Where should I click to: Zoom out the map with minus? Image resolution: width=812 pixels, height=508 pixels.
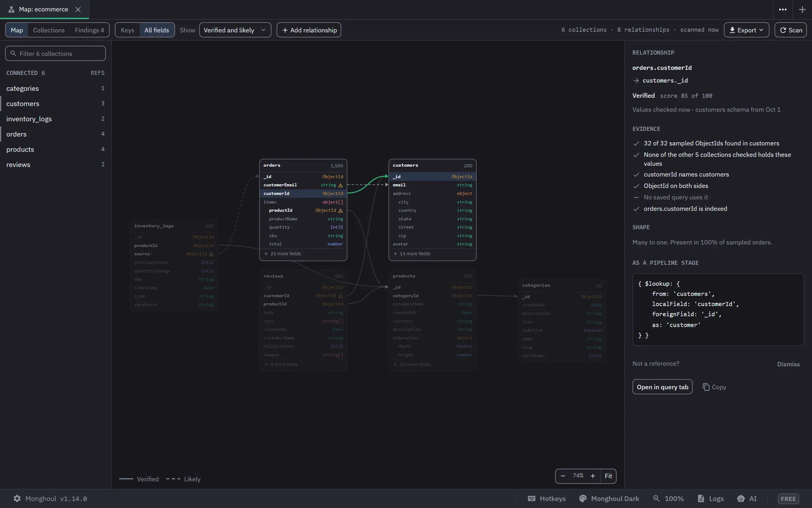(x=563, y=476)
